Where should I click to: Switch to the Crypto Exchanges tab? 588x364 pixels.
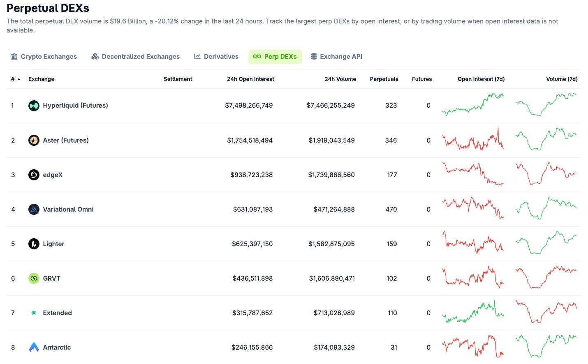tap(44, 57)
